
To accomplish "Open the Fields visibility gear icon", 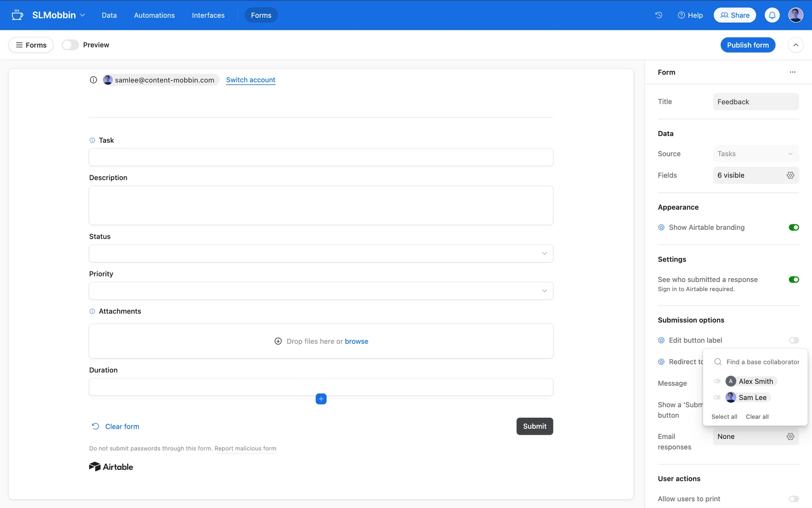I will 790,175.
